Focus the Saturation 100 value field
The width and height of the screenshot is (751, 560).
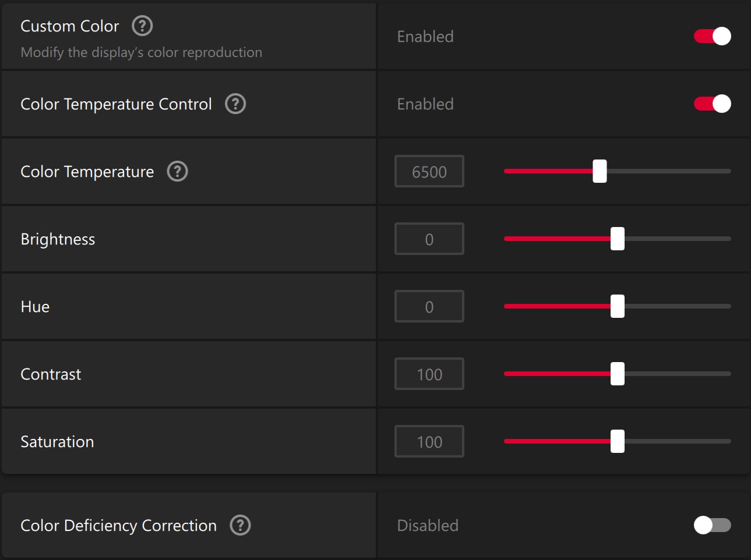(429, 442)
